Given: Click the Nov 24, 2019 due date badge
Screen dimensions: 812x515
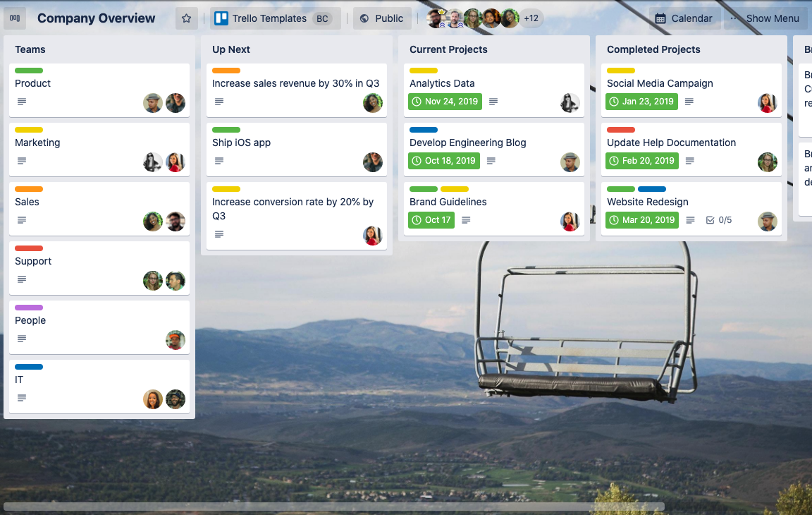Looking at the screenshot, I should [x=445, y=102].
